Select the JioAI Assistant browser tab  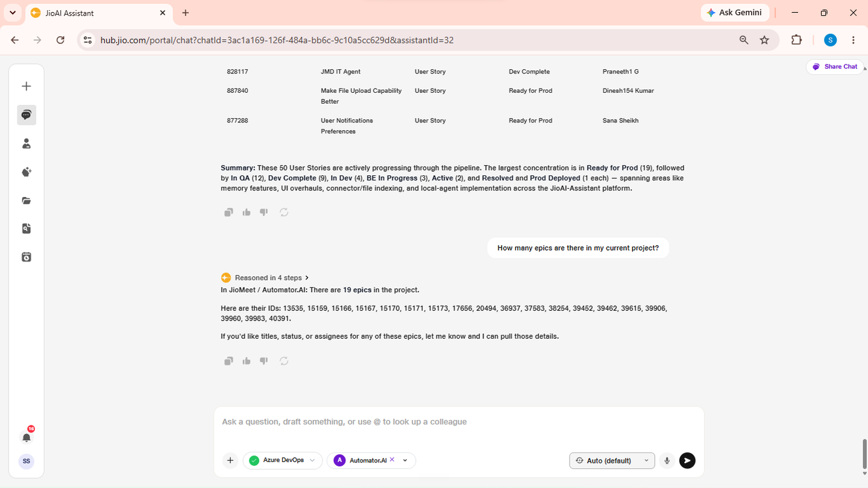[99, 13]
